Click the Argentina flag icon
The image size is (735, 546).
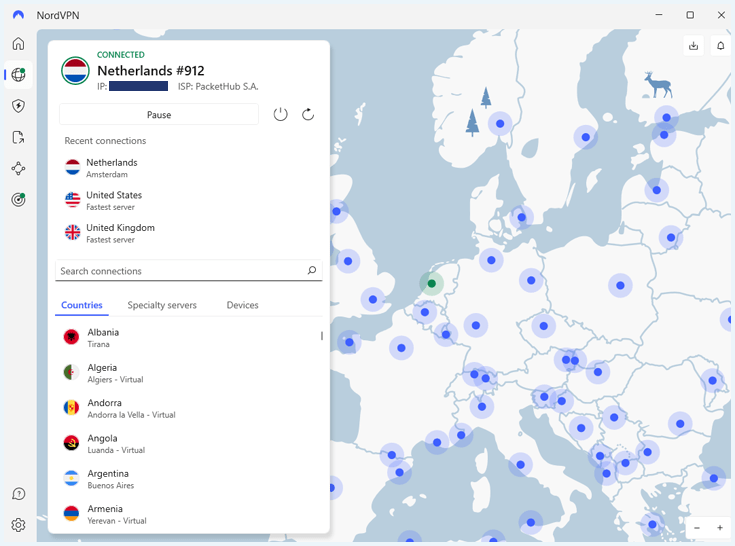(71, 478)
